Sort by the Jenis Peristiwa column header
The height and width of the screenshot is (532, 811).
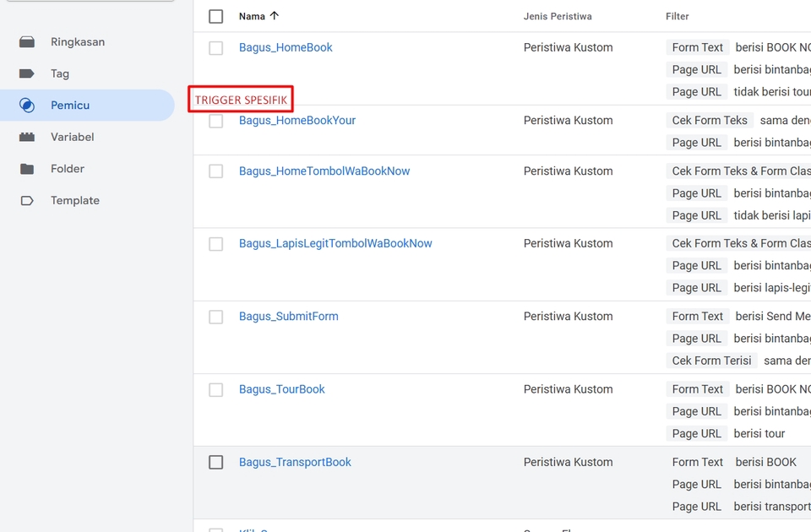tap(558, 16)
